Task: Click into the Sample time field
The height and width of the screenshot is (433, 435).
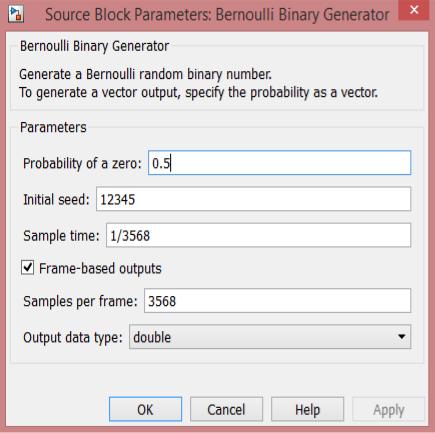Action: pos(258,235)
